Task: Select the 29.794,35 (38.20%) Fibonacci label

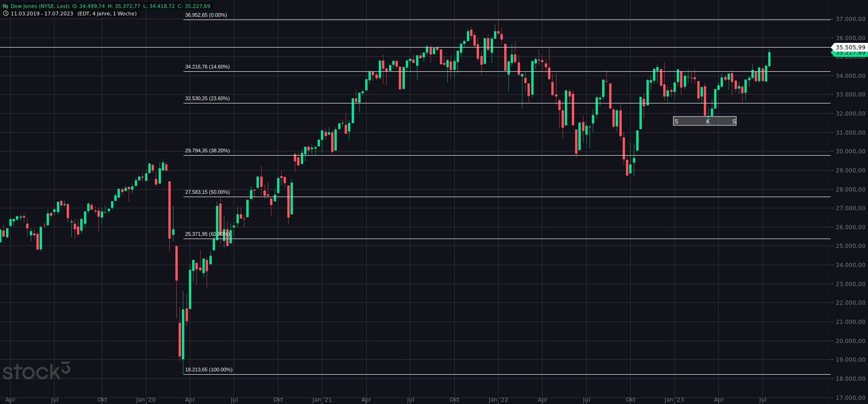Action: (207, 151)
